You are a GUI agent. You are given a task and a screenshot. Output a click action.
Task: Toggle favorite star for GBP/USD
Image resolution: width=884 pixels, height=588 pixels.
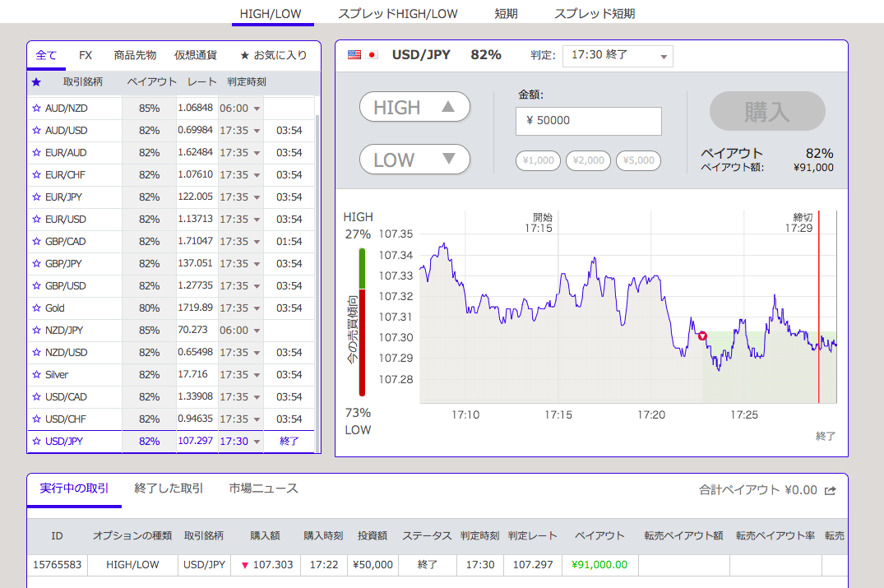(36, 286)
